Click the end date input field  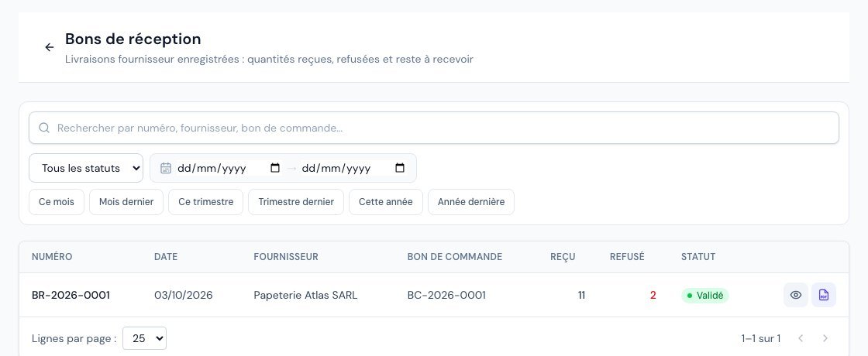(x=353, y=168)
